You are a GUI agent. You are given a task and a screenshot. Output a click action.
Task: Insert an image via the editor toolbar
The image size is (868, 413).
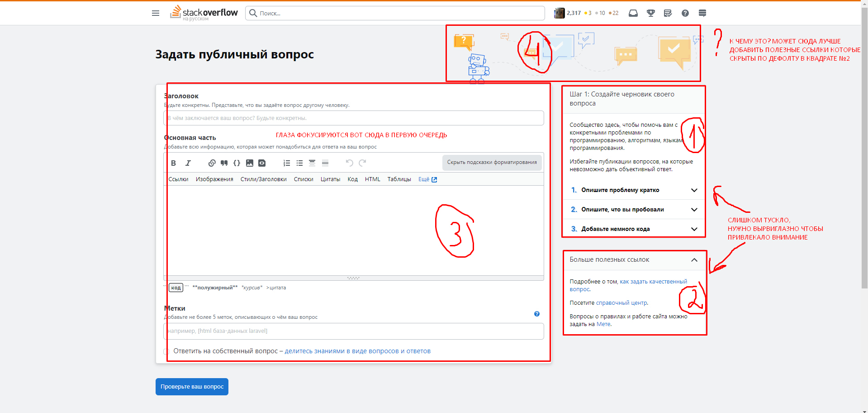coord(250,163)
